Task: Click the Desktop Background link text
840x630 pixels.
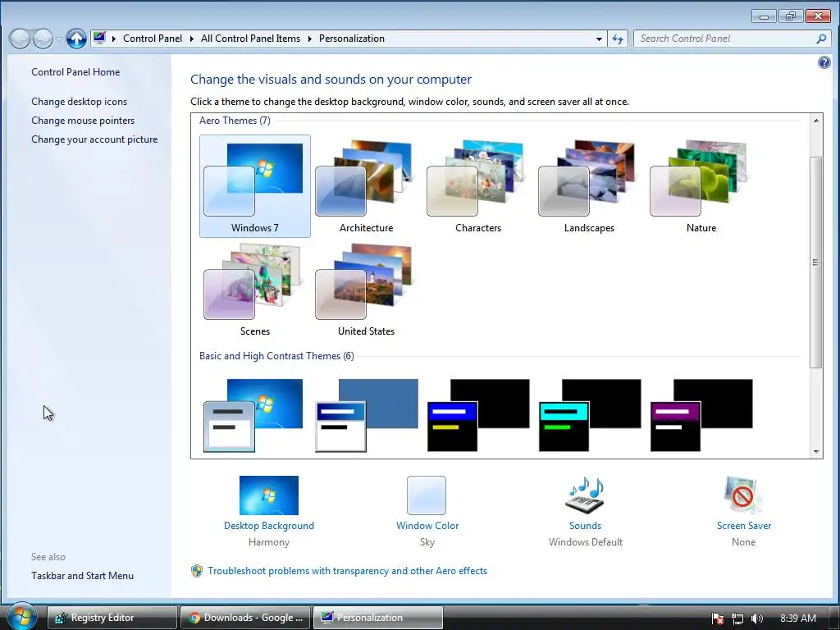Action: pos(269,526)
